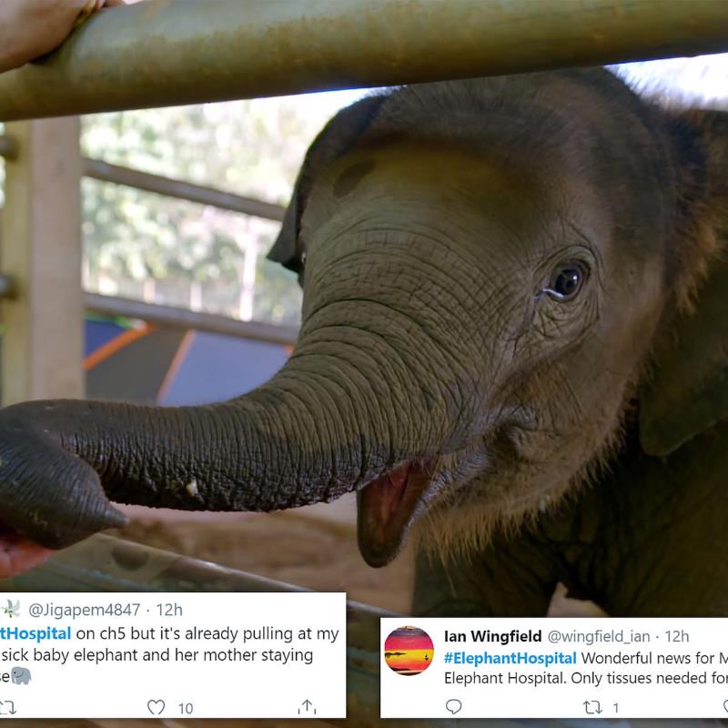Open the Ian Wingfield display name

(x=492, y=636)
